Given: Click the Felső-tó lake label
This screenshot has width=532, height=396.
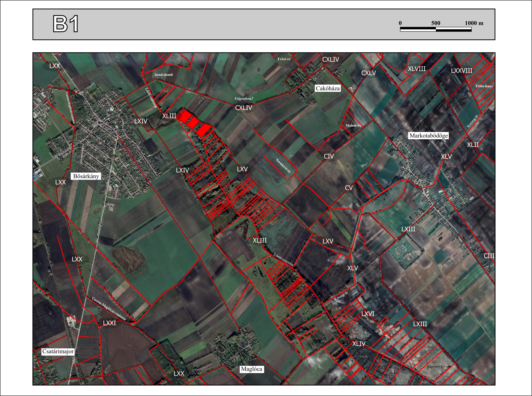Looking at the screenshot, I should [x=284, y=59].
